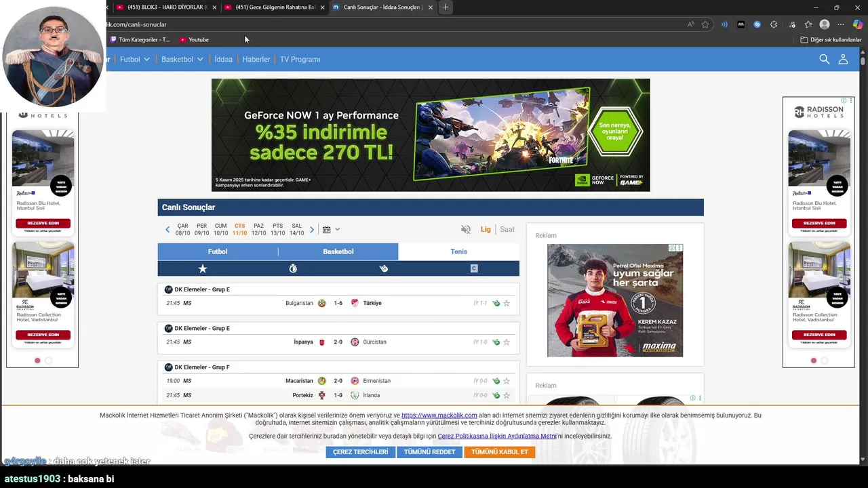Viewport: 868px width, 488px height.
Task: Open the site search magnifier icon
Action: point(824,59)
